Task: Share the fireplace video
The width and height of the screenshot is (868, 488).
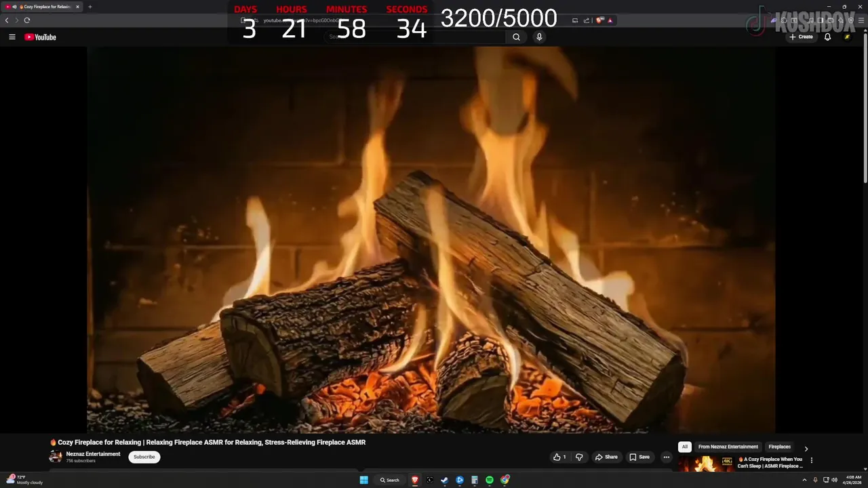Action: tap(606, 457)
